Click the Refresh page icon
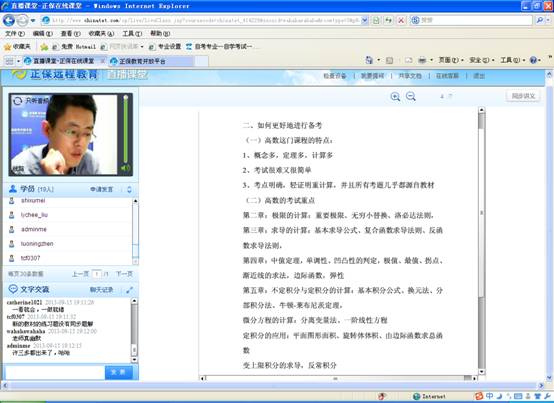 click(x=388, y=20)
